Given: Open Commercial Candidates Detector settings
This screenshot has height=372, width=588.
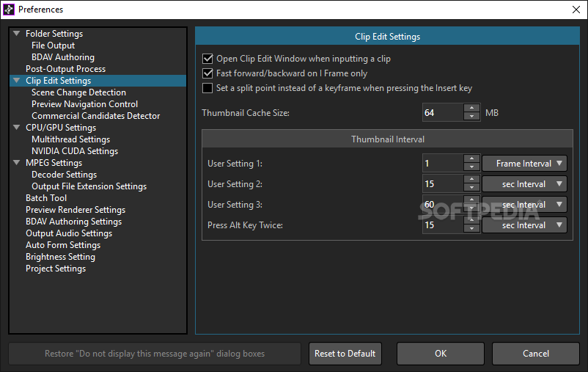Looking at the screenshot, I should [x=95, y=116].
